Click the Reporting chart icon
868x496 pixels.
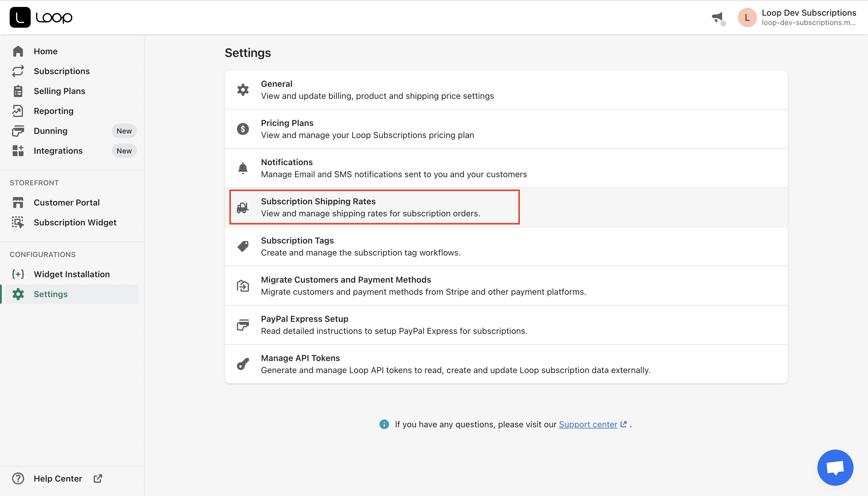point(18,111)
